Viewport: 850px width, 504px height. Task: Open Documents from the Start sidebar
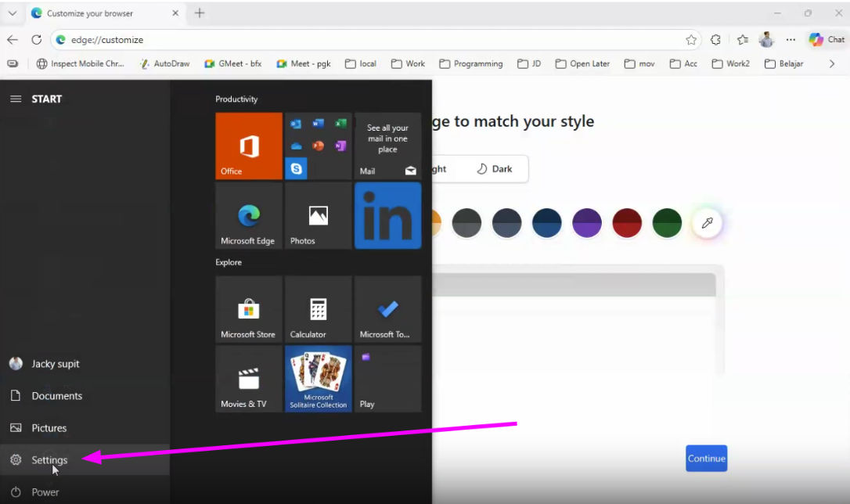point(56,396)
